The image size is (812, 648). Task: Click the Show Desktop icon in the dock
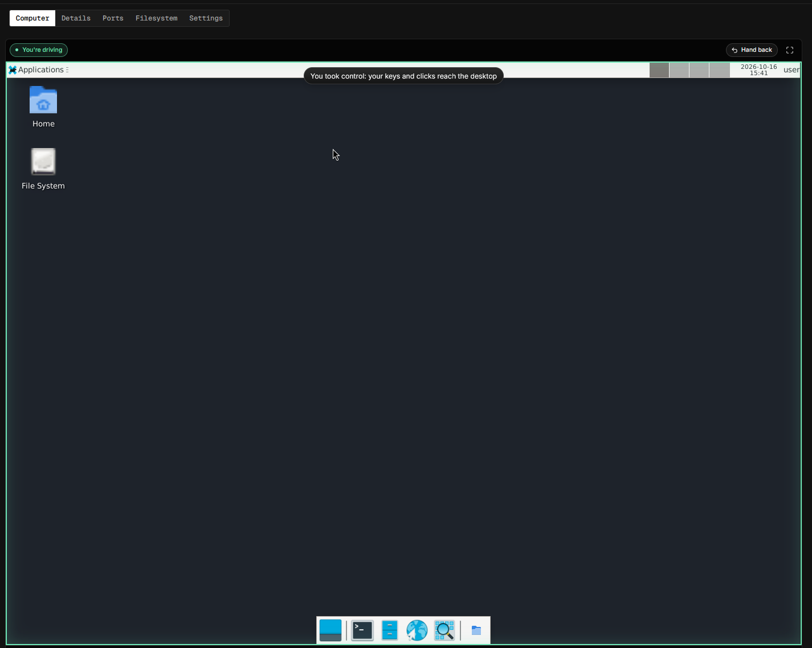(x=330, y=630)
